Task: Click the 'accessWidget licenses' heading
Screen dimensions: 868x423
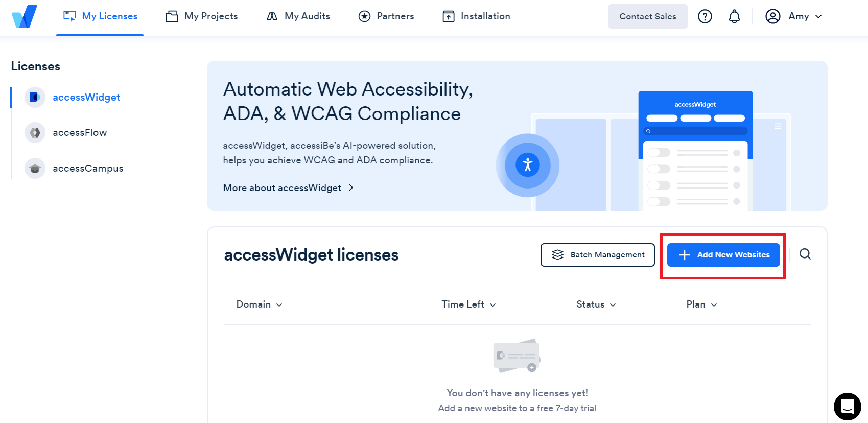Action: (x=311, y=255)
